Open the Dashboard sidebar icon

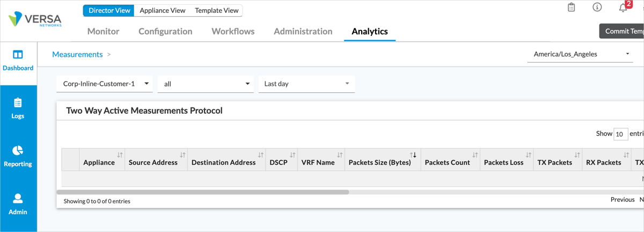[x=18, y=55]
